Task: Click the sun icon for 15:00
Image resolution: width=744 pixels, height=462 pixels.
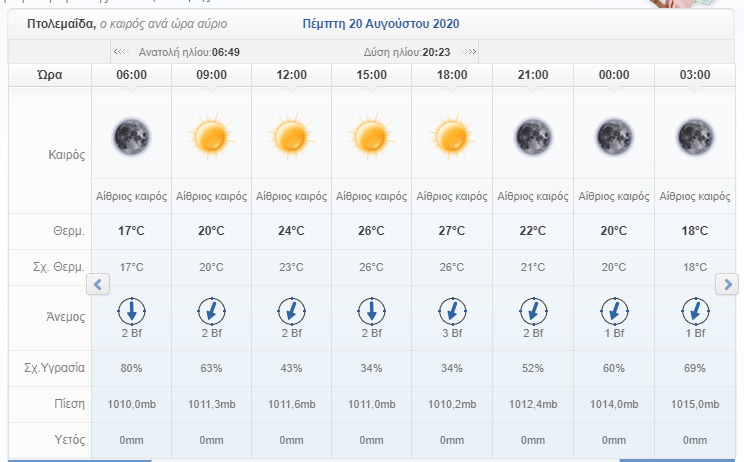Action: pyautogui.click(x=371, y=135)
